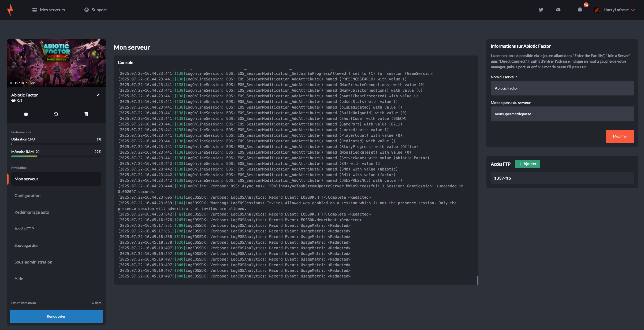Screen dimensions: 644x330
Task: Open Redémarrage auto navigation item
Action: point(32,212)
